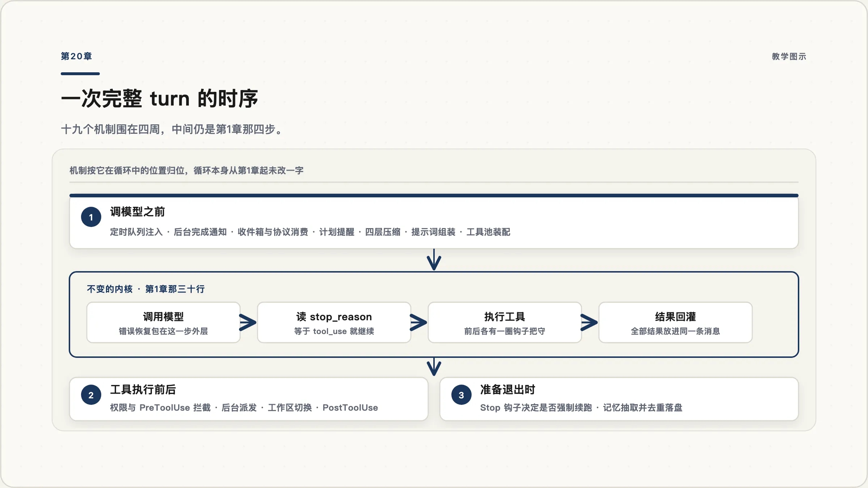Click the 准备退出时 heading

coord(508,390)
